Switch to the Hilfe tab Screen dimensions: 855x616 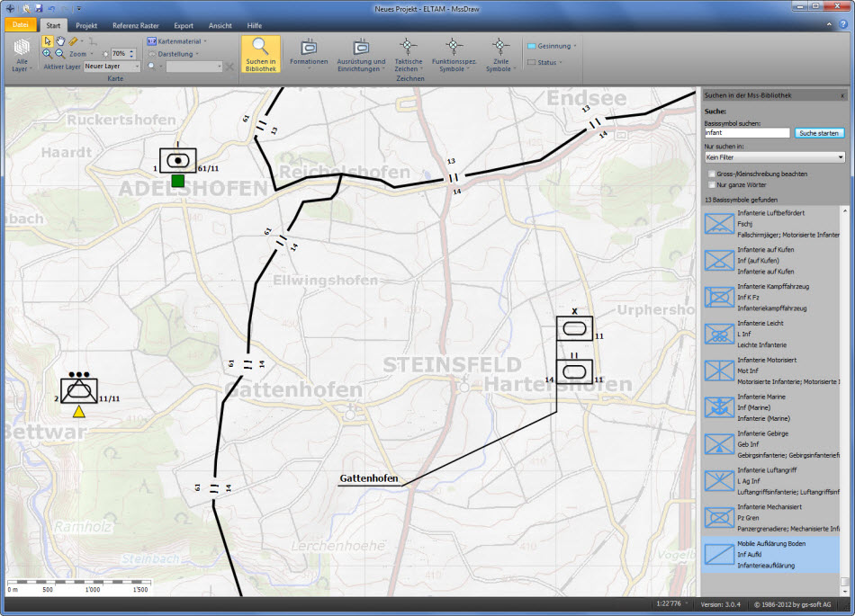click(254, 25)
